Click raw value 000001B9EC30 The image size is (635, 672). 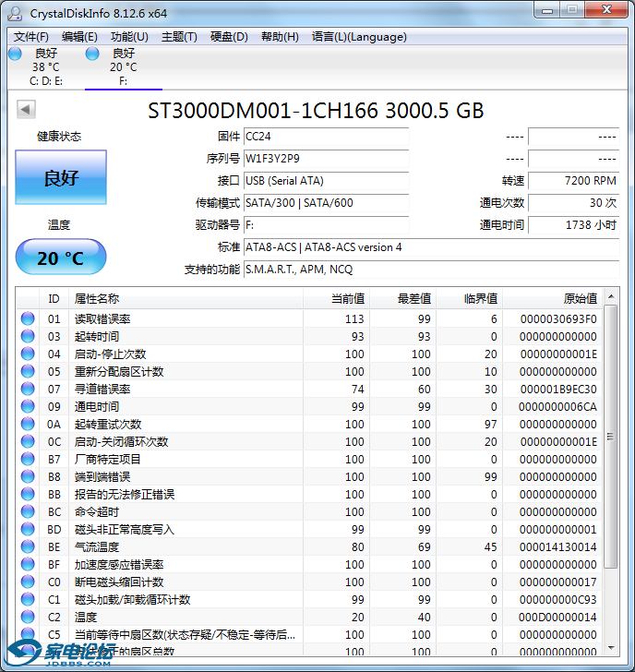[x=558, y=390]
